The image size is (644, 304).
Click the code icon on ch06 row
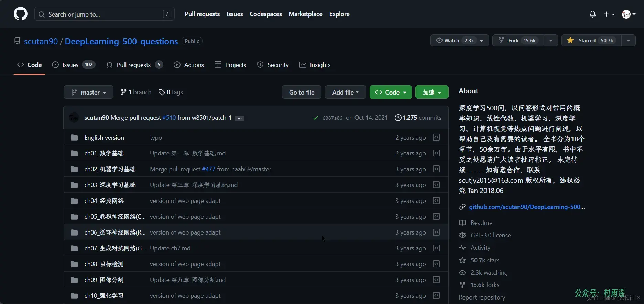click(x=436, y=232)
